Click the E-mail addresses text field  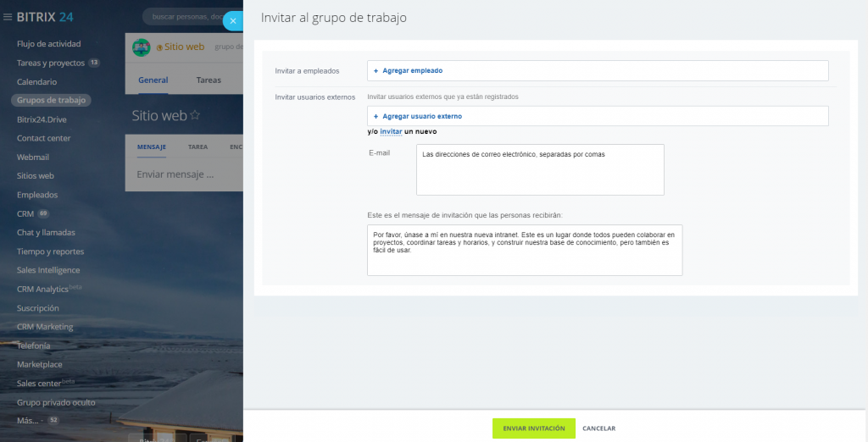(x=540, y=169)
